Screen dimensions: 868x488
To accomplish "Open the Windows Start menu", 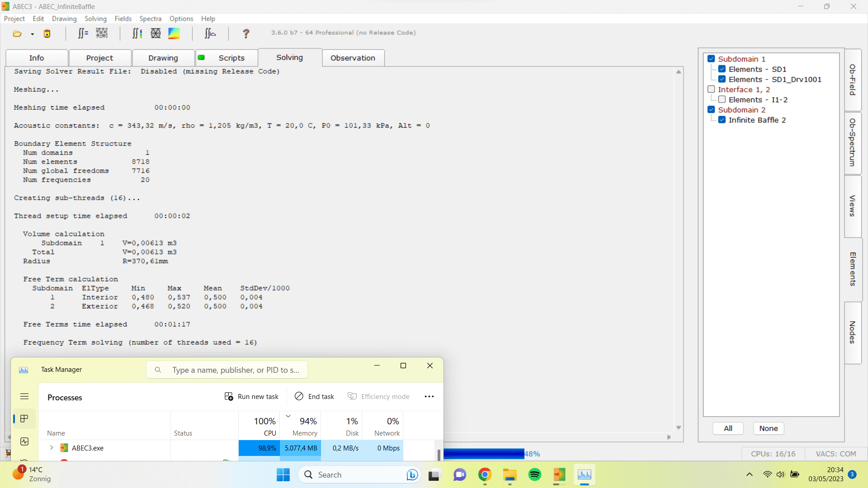I will pos(283,475).
